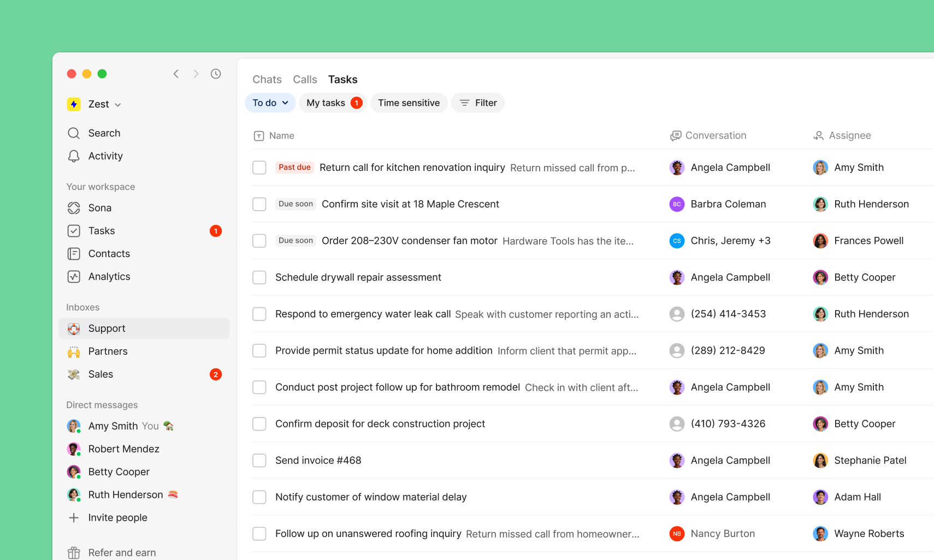Open Refer and earn link

point(122,553)
